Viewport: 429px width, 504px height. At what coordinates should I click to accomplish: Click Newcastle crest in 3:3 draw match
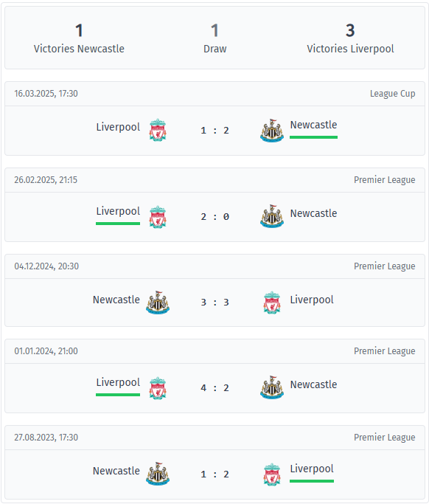pos(158,303)
